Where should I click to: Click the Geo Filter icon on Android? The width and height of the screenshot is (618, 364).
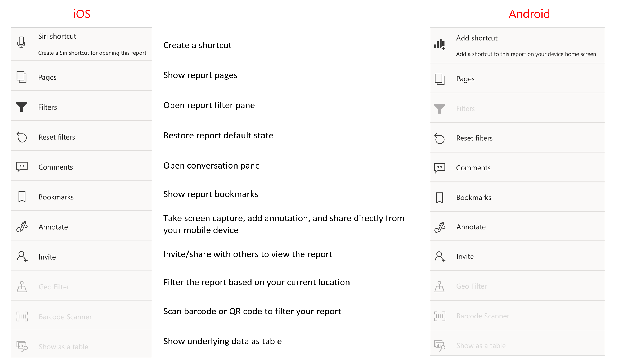click(x=441, y=286)
